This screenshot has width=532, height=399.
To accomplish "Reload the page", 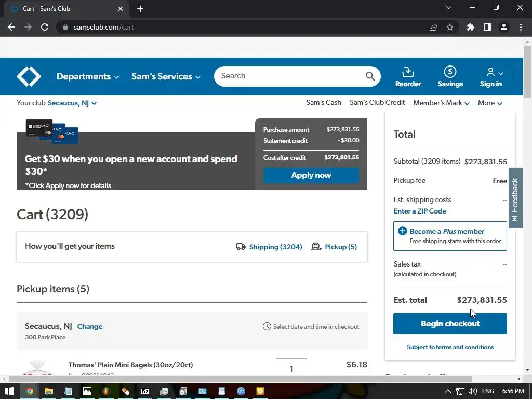I will (45, 27).
